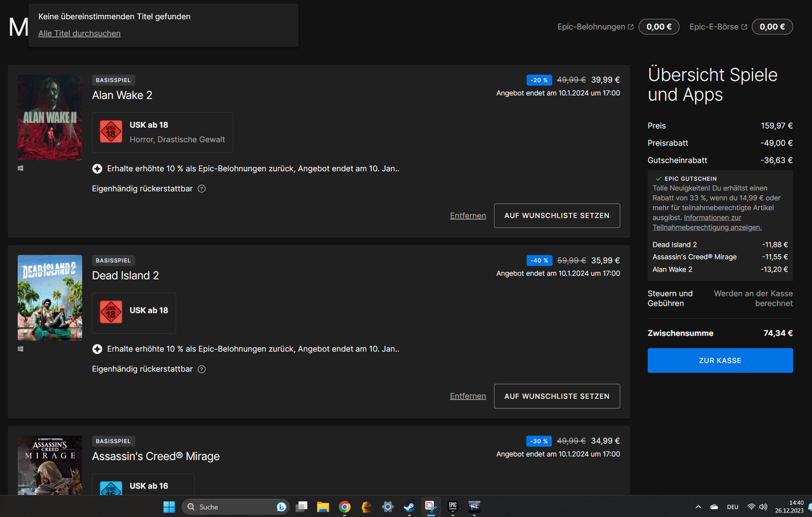Click Preisrabatt value -49,00 €
The image size is (812, 517).
point(776,143)
